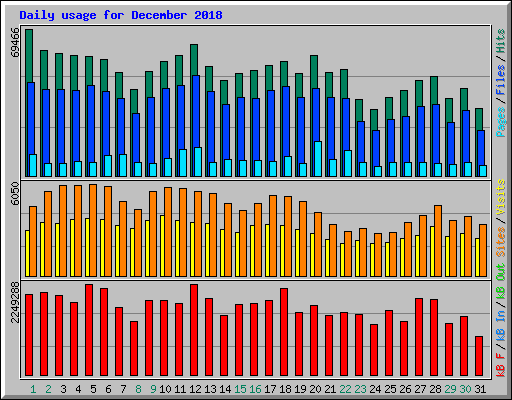Click day 30 on the x-axis
The image size is (512, 400).
tap(465, 389)
